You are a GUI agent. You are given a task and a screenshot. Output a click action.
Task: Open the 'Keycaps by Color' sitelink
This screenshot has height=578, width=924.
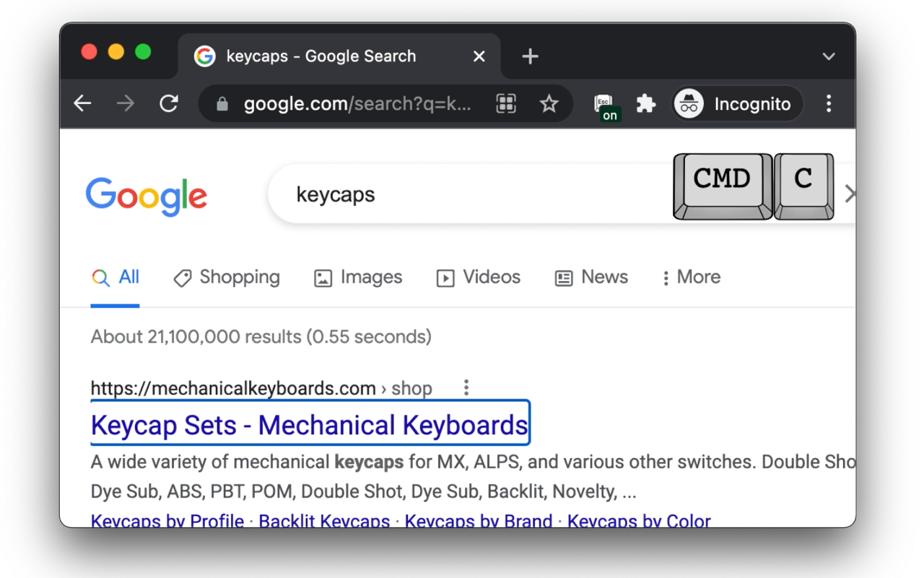[x=639, y=520]
